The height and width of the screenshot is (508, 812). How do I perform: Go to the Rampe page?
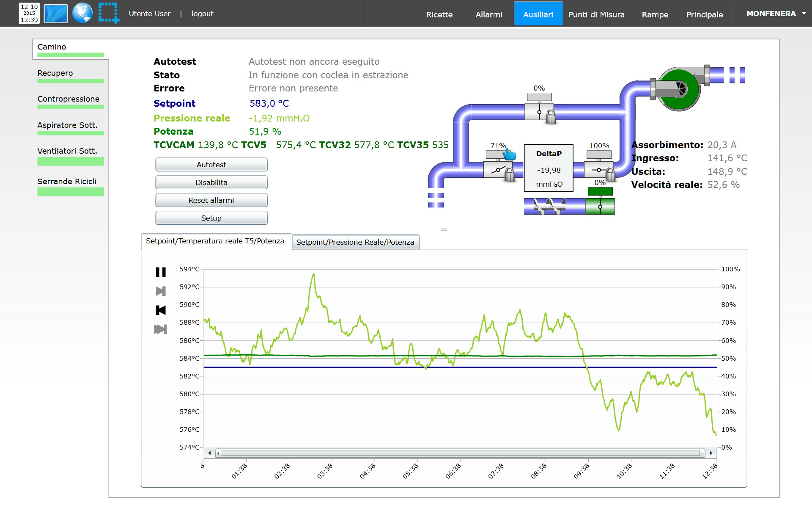655,14
